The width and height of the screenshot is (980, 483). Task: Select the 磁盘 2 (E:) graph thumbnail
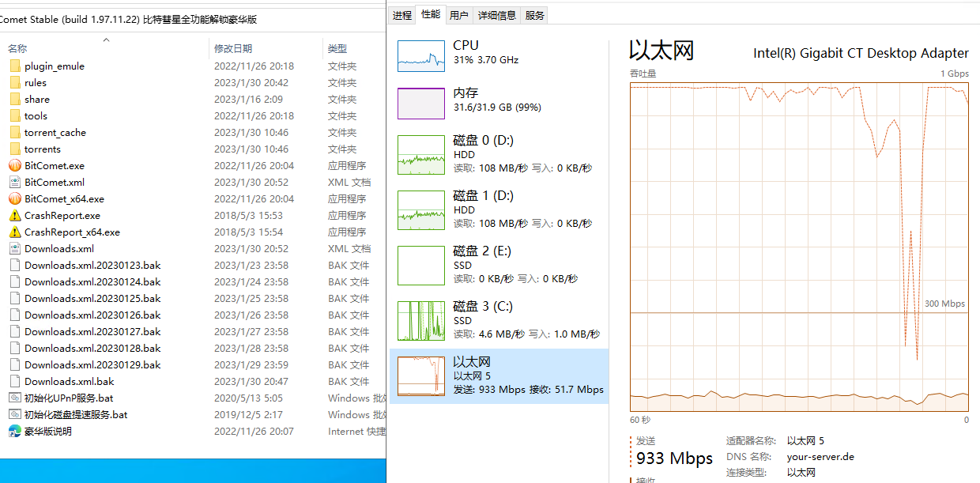(421, 266)
